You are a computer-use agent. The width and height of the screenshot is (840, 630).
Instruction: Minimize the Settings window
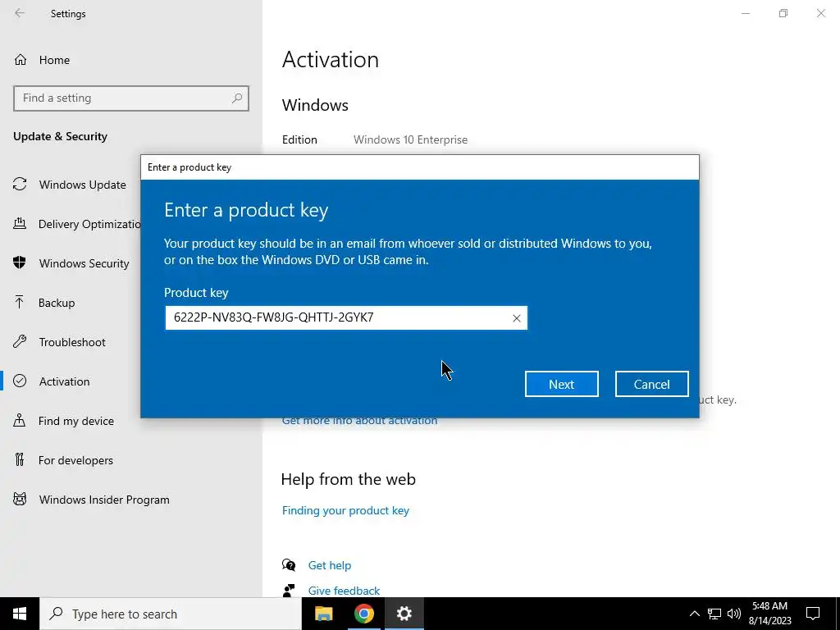(745, 13)
